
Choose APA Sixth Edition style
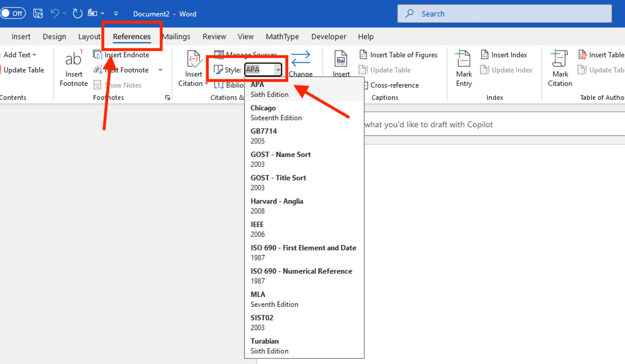click(x=304, y=89)
